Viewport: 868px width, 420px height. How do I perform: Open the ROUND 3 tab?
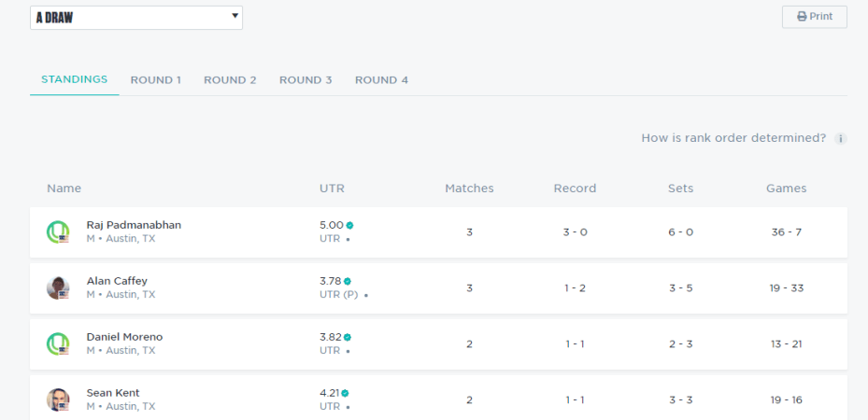coord(306,80)
